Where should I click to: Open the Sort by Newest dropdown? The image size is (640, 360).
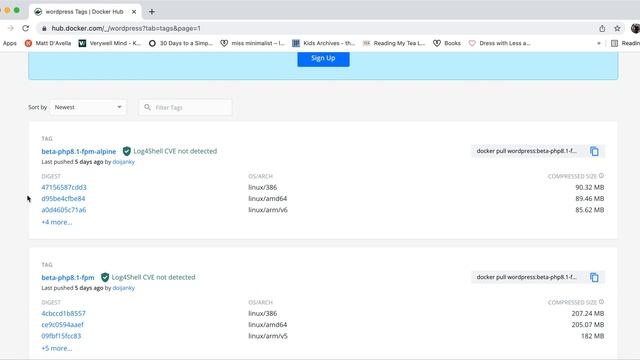(88, 107)
